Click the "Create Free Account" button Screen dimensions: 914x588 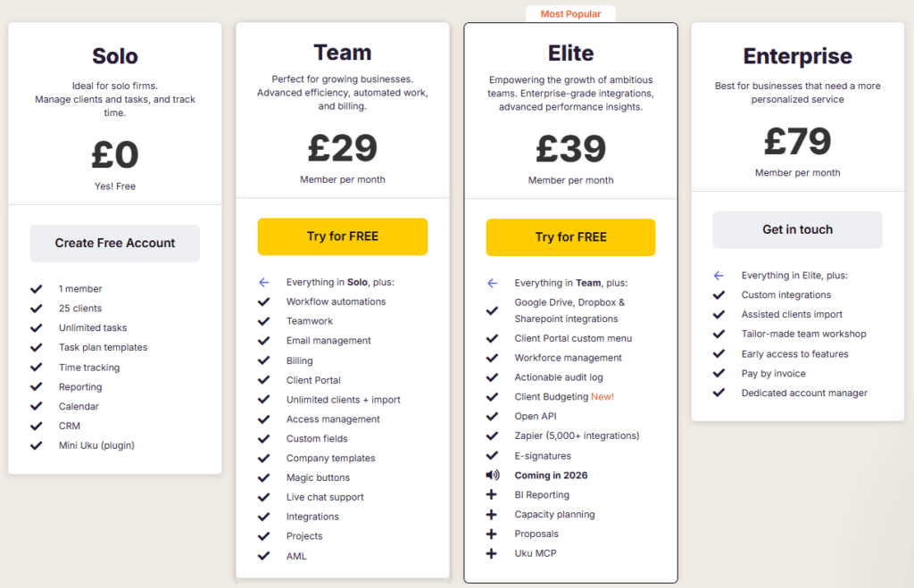114,243
